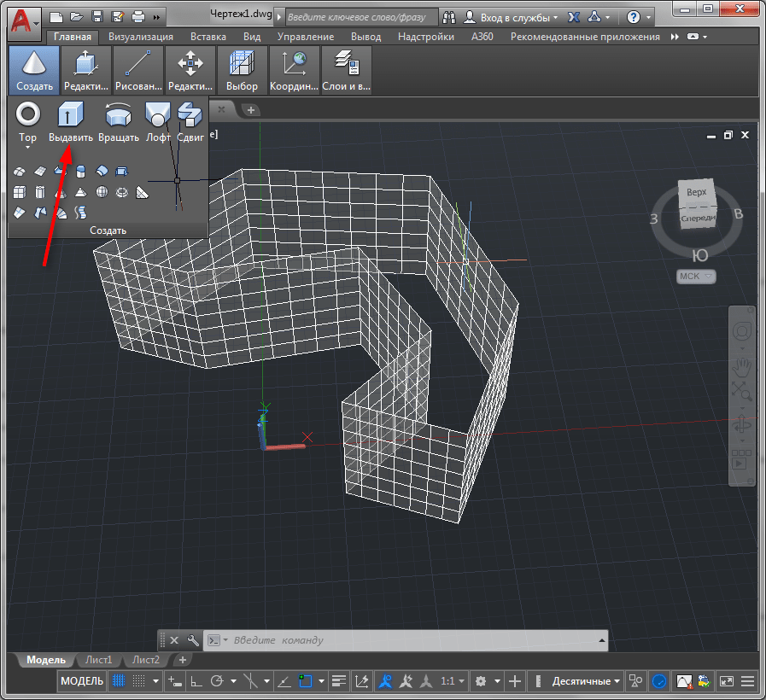The width and height of the screenshot is (766, 700).
Task: Toggle ortho mode in status bar
Action: [196, 681]
